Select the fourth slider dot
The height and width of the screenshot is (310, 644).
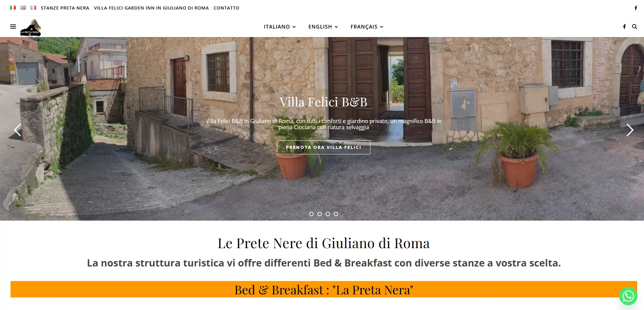click(x=336, y=214)
